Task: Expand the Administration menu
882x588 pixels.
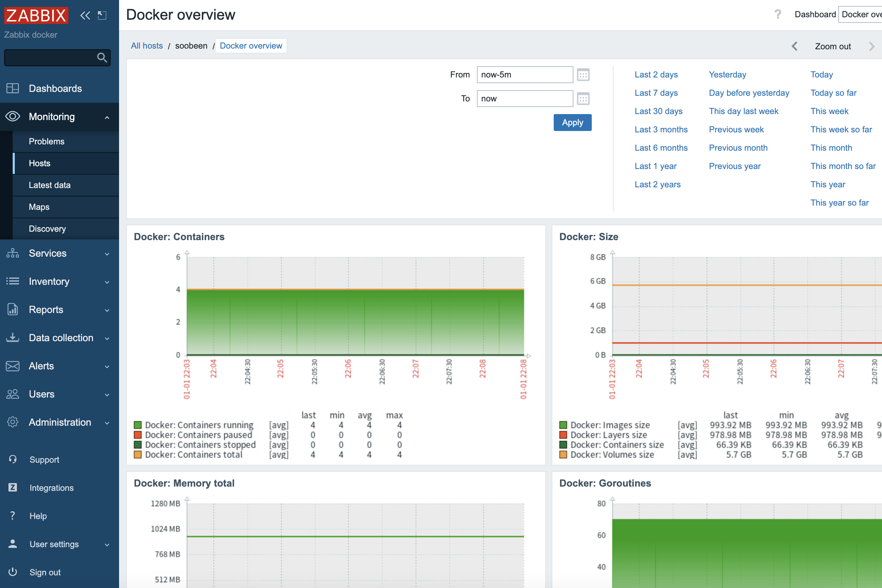Action: (x=107, y=423)
